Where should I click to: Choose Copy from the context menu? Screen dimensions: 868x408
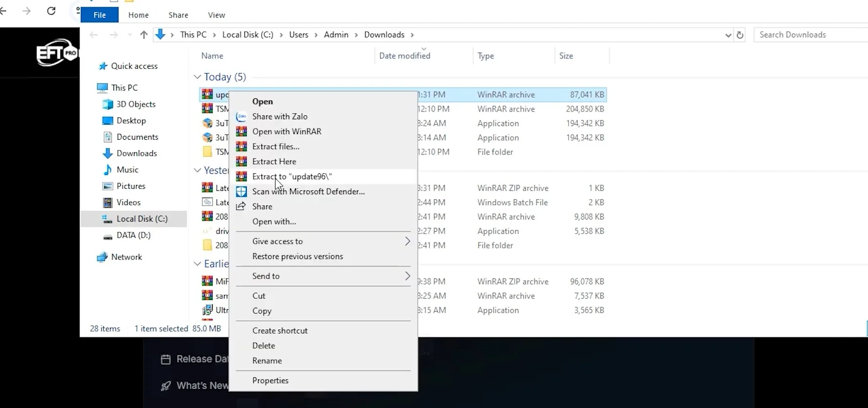pyautogui.click(x=323, y=311)
